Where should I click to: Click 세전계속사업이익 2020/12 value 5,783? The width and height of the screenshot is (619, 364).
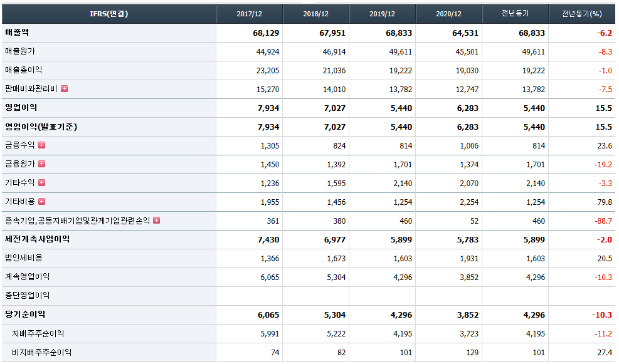pos(468,240)
